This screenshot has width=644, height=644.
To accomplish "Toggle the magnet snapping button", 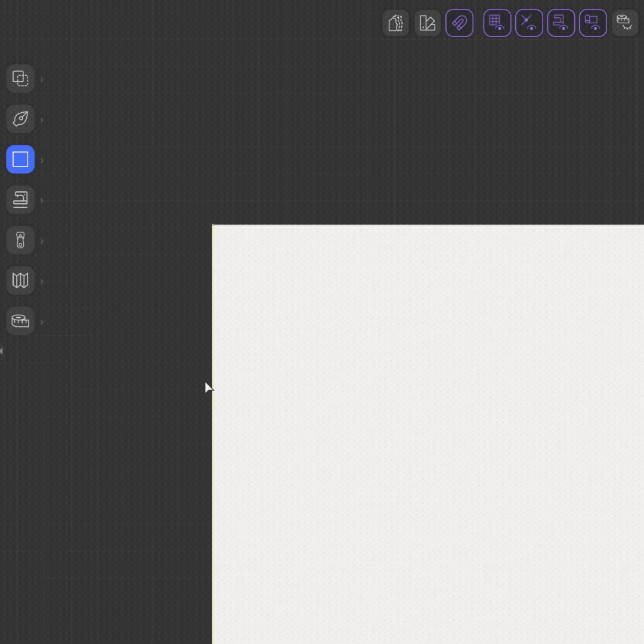I will (x=460, y=23).
